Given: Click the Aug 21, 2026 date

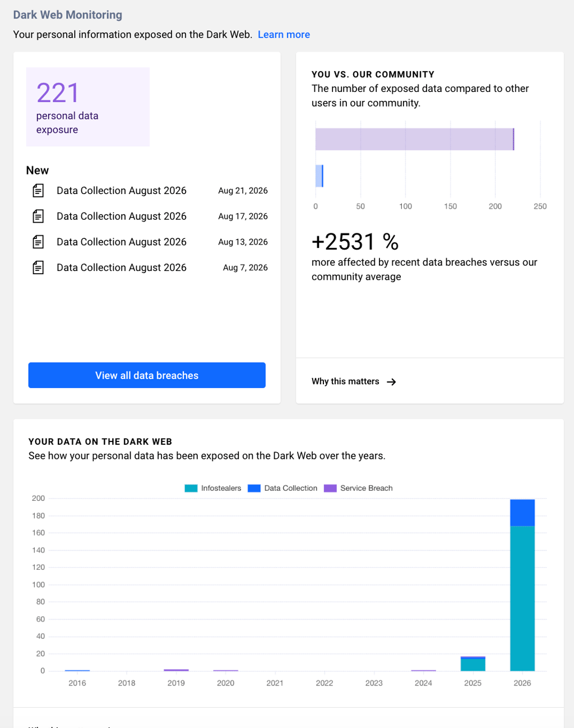Looking at the screenshot, I should [x=243, y=191].
